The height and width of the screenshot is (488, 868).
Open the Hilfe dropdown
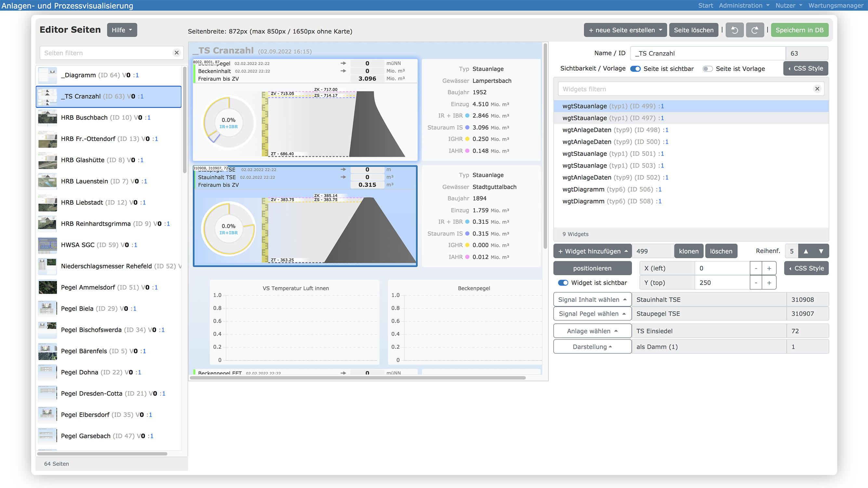tap(122, 30)
